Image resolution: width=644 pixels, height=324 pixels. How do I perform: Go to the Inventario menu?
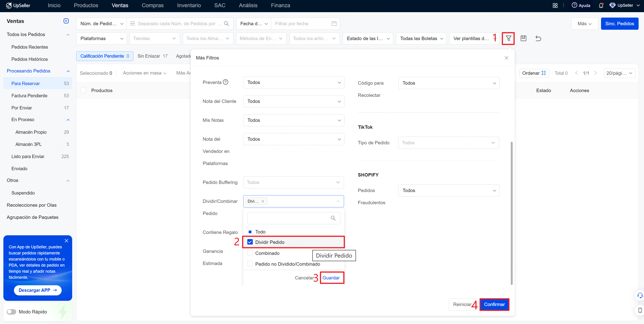click(x=189, y=5)
